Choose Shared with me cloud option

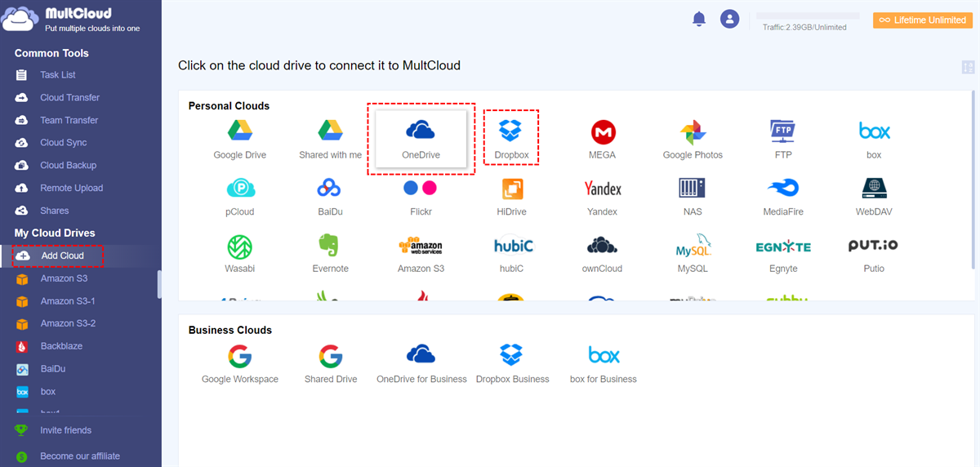330,131
